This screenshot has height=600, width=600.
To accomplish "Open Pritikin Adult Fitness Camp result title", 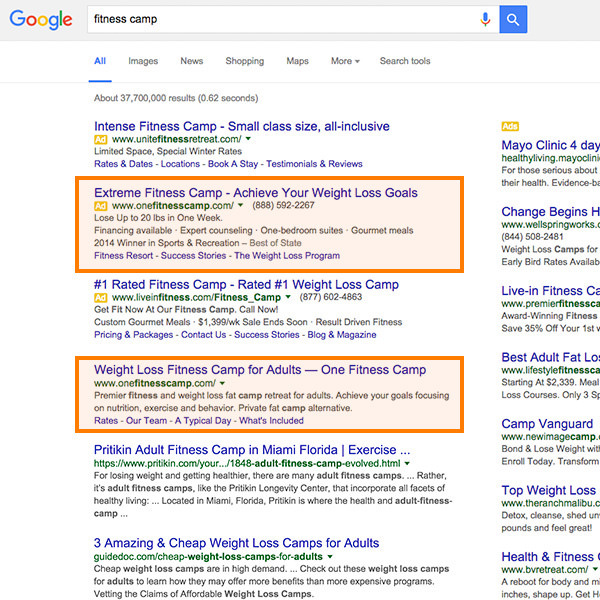I will [252, 450].
